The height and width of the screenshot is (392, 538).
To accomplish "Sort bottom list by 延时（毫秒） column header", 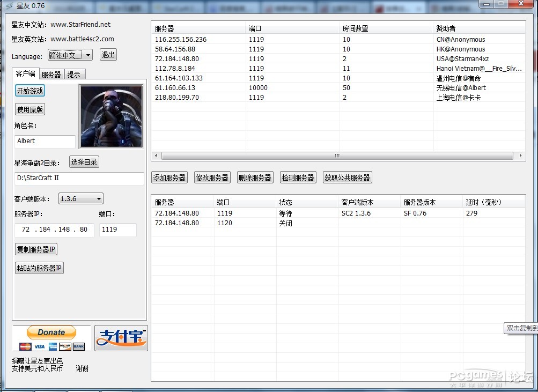I will (493, 202).
